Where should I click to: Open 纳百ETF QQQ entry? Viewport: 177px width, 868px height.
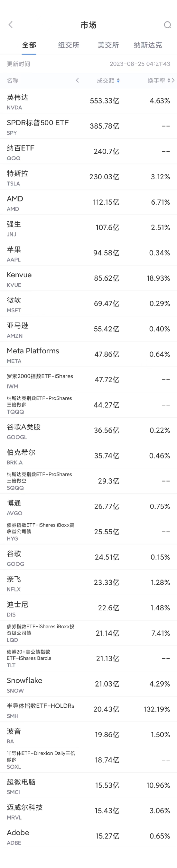pyautogui.click(x=88, y=152)
